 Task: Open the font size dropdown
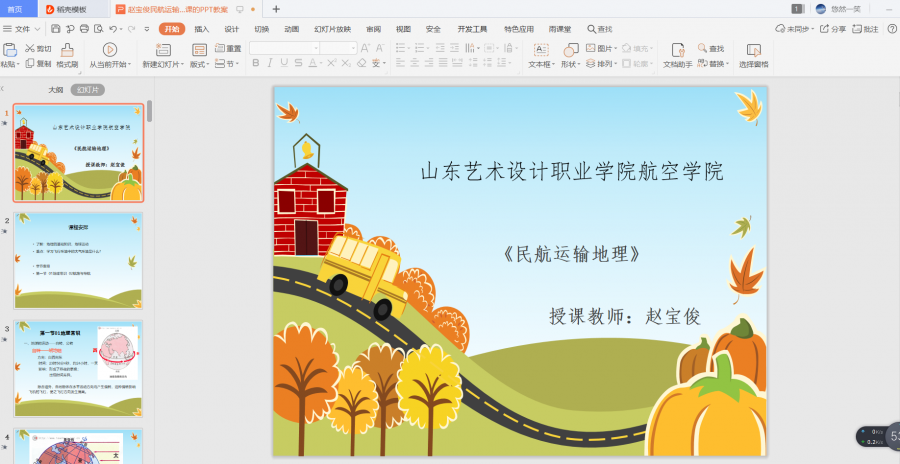click(353, 48)
